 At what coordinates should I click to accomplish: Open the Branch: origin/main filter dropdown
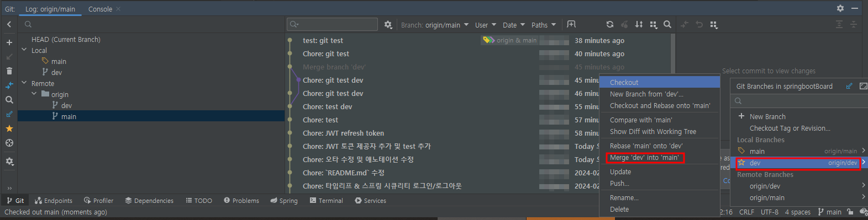point(435,25)
